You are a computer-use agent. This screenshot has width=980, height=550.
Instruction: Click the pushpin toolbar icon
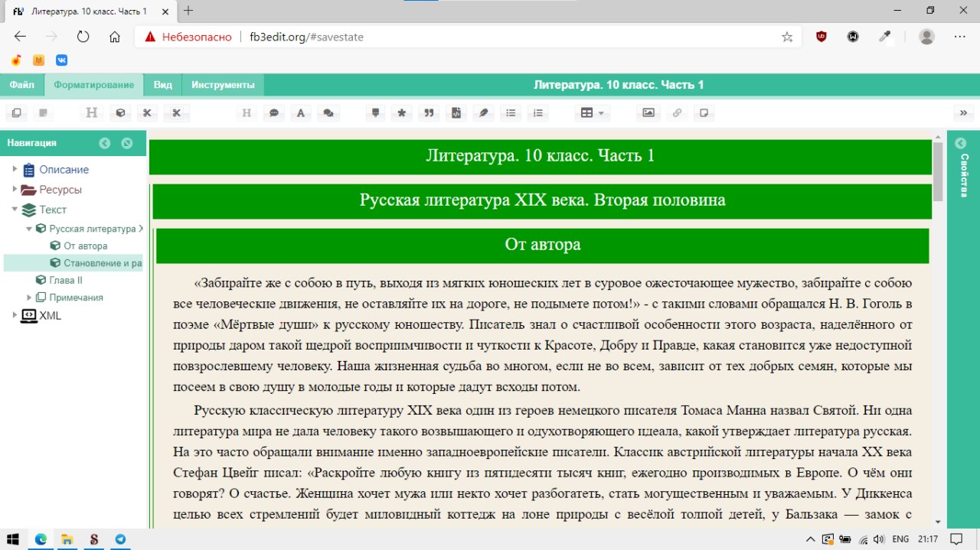point(375,113)
